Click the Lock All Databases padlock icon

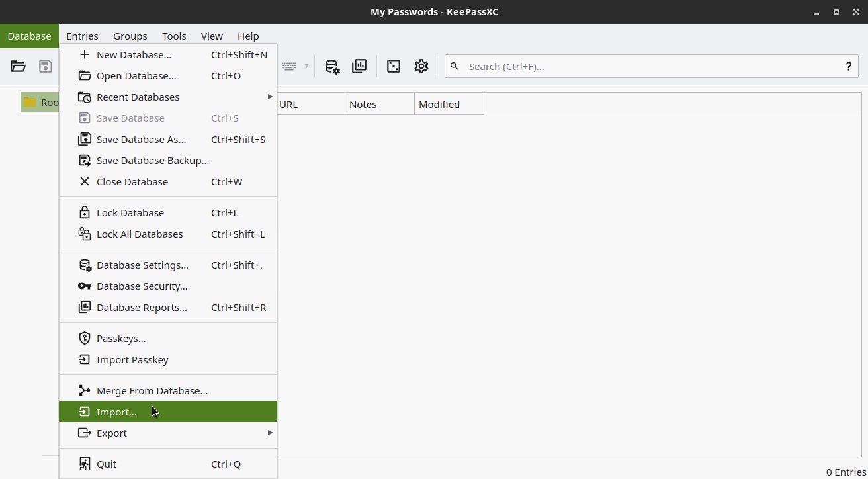tap(84, 234)
